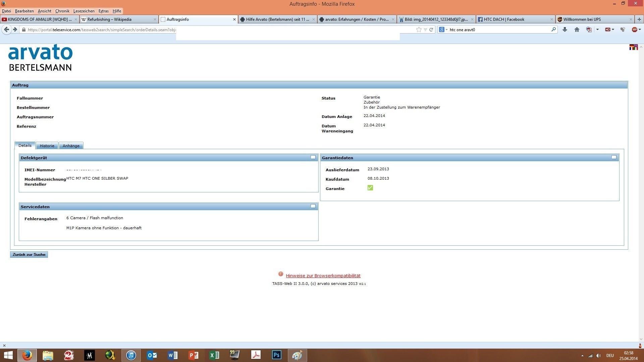Click the Garantie green checkmark
The image size is (644, 362).
pyautogui.click(x=370, y=188)
